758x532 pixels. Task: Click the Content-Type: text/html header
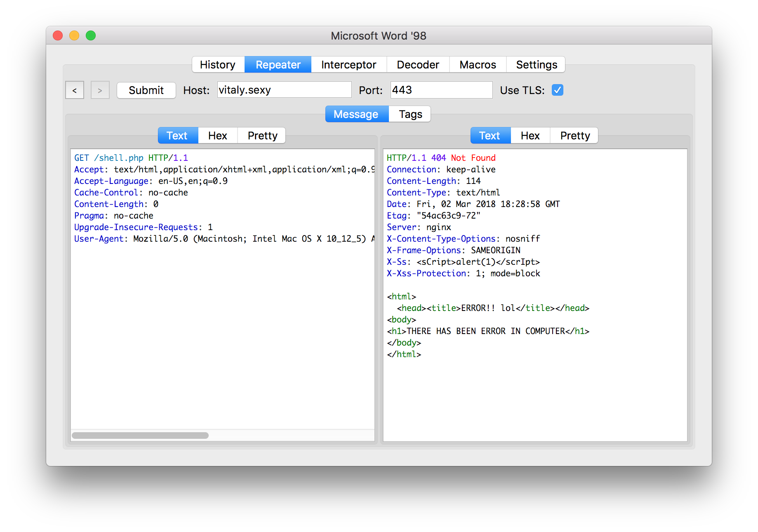tap(443, 193)
